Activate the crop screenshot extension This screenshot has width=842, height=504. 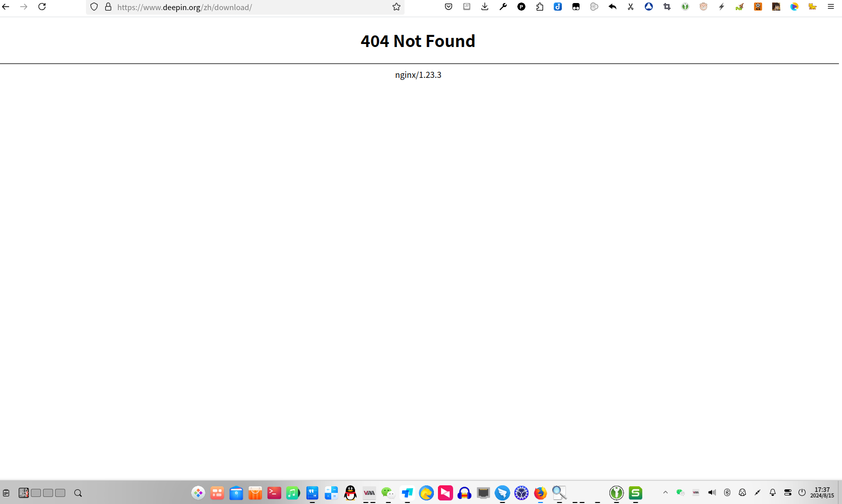click(667, 7)
